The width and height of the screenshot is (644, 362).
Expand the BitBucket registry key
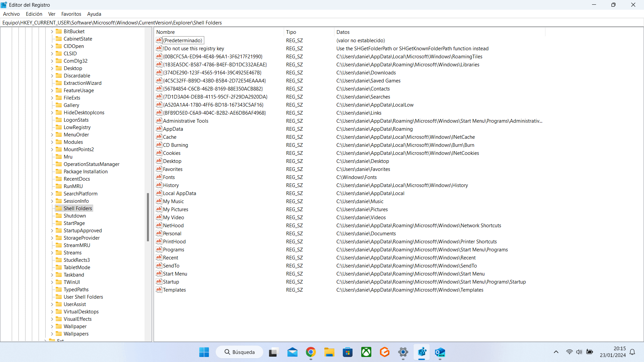point(52,32)
